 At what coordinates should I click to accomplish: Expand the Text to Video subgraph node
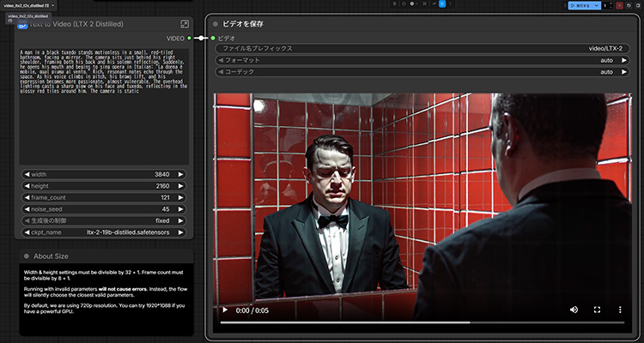click(185, 25)
